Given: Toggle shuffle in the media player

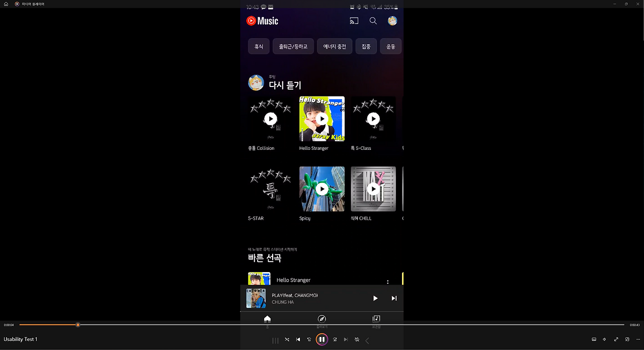Looking at the screenshot, I should (x=287, y=339).
